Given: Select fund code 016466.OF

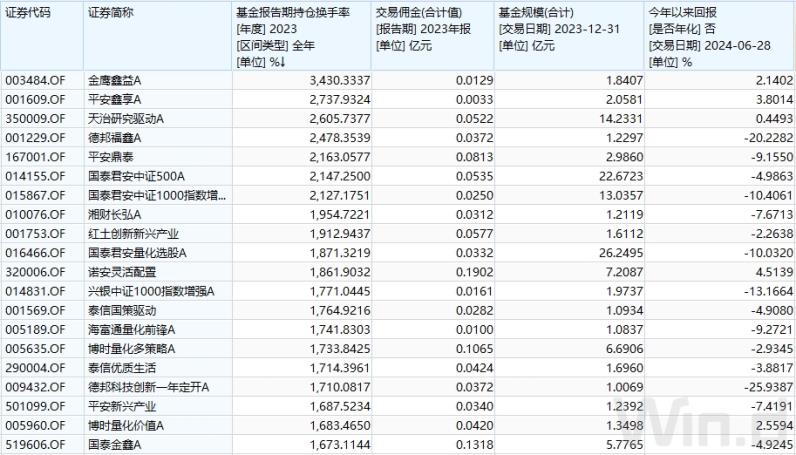Looking at the screenshot, I should [36, 253].
